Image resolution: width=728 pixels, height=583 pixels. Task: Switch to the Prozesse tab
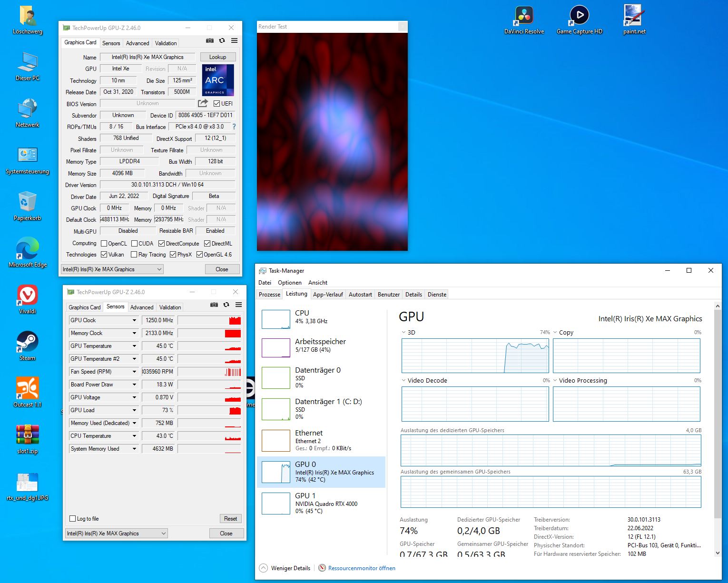(269, 295)
